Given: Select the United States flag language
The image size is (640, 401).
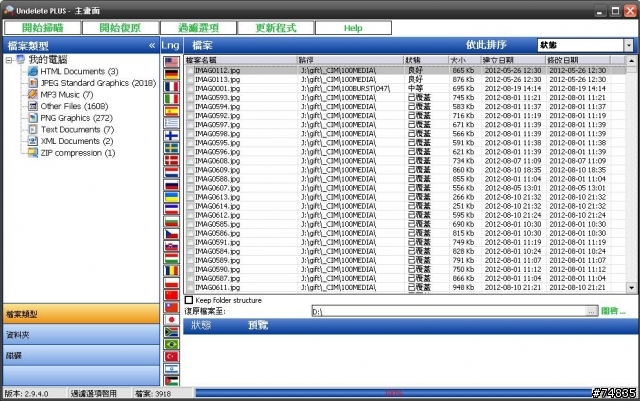Looking at the screenshot, I should point(171,62).
